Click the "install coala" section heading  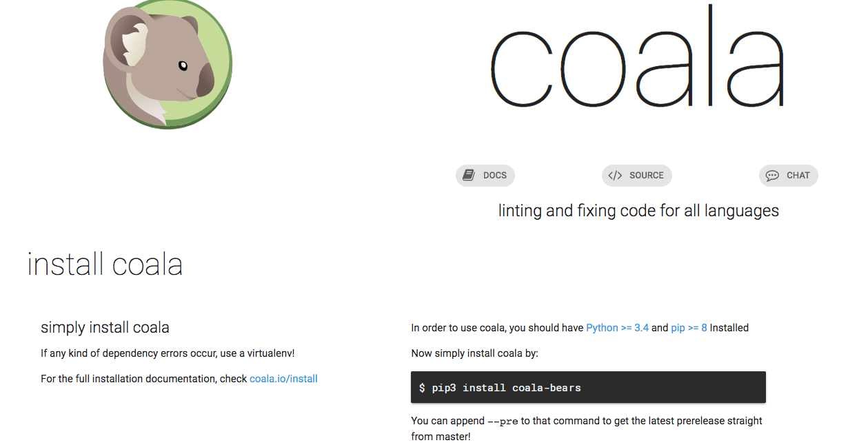tap(105, 265)
